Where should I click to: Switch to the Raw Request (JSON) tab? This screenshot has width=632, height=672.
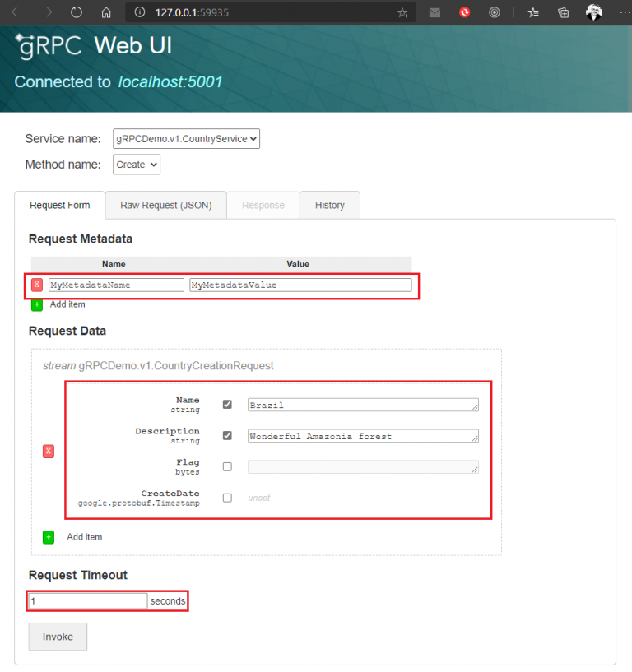point(165,206)
